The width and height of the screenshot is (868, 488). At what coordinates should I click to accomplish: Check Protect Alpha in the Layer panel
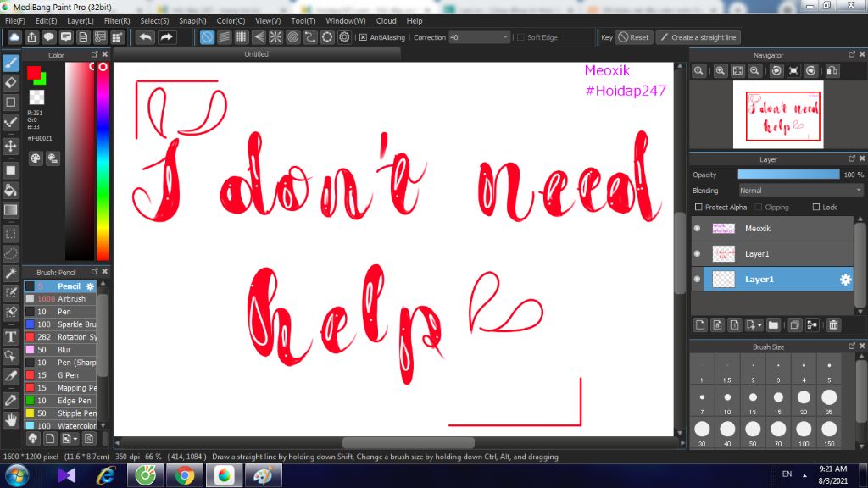coord(698,207)
